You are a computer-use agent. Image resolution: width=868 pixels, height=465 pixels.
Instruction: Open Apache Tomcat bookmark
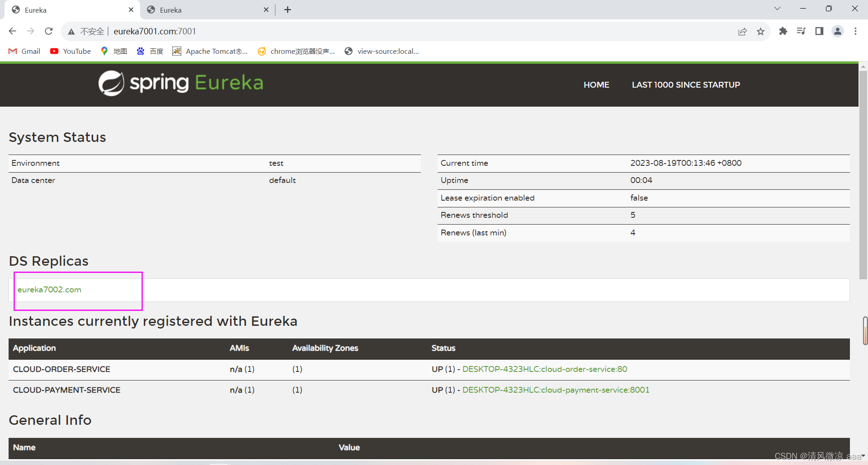tap(210, 51)
